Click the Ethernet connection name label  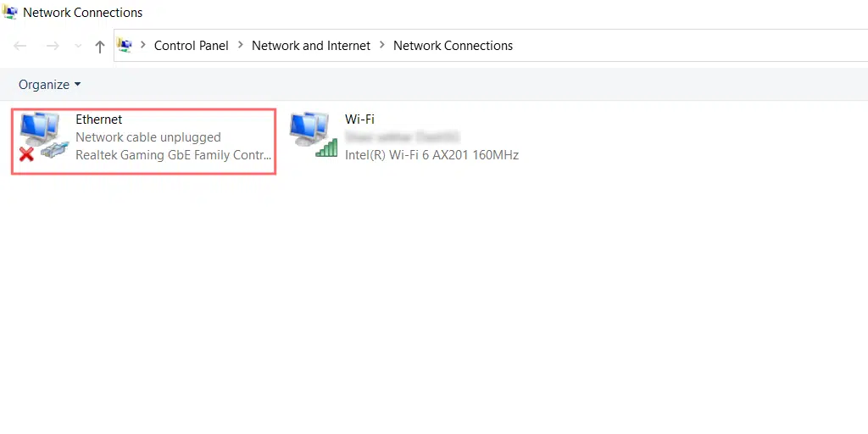98,119
